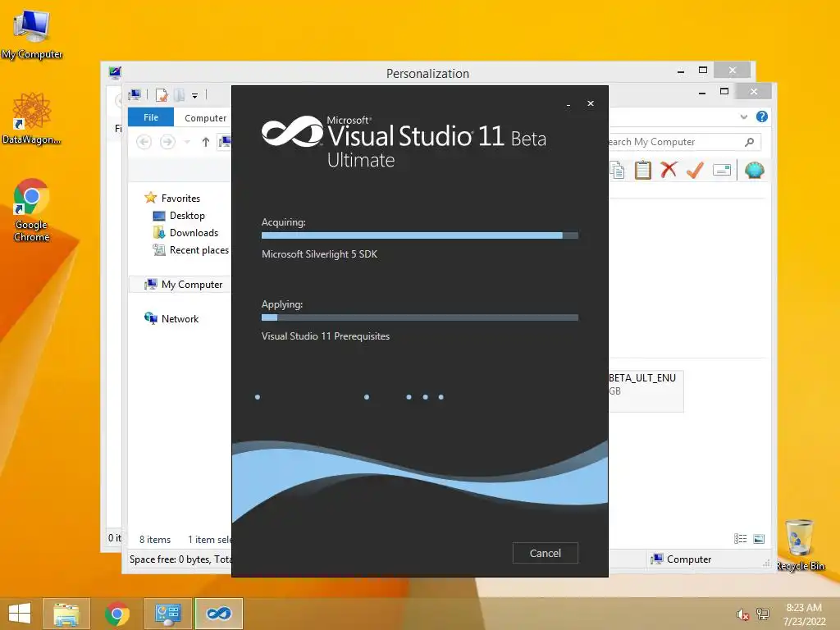Viewport: 840px width, 630px height.
Task: Go back in Explorer navigation
Action: click(144, 142)
